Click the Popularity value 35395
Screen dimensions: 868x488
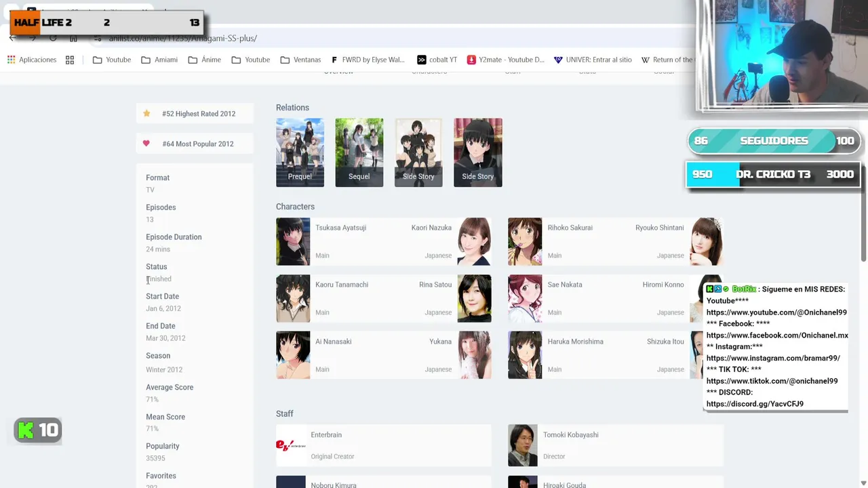pos(155,458)
